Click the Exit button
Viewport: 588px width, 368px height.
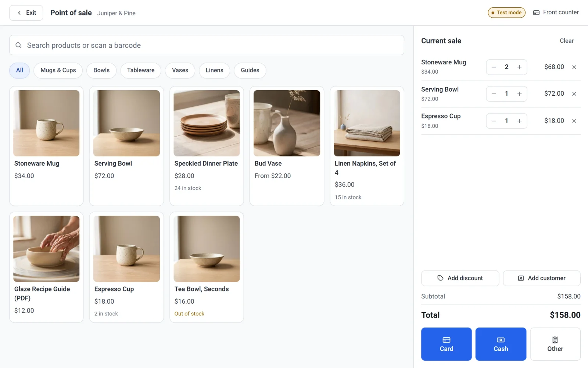coord(26,13)
